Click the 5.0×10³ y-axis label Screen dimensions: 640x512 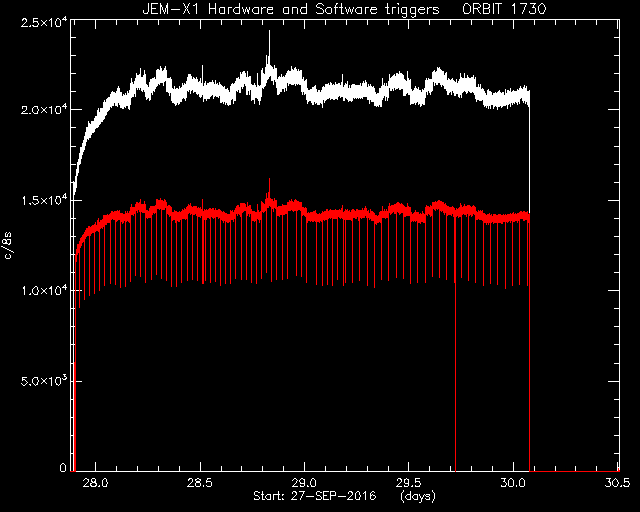coord(44,381)
